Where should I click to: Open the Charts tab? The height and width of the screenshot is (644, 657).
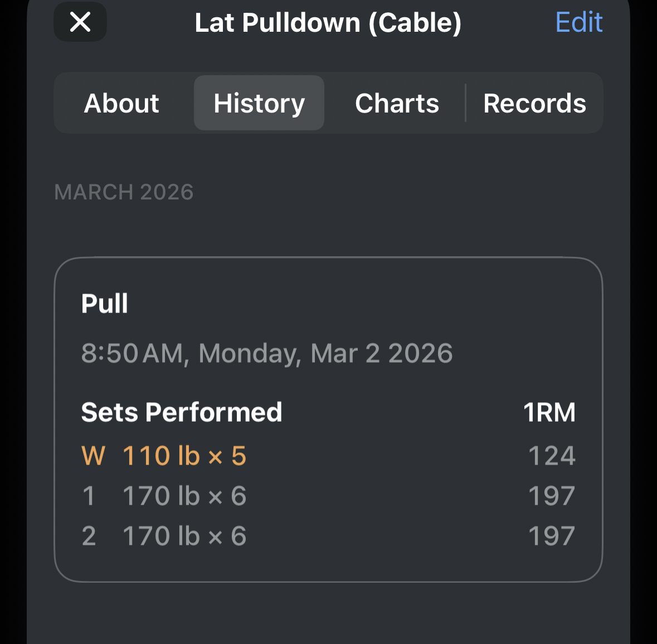(397, 104)
